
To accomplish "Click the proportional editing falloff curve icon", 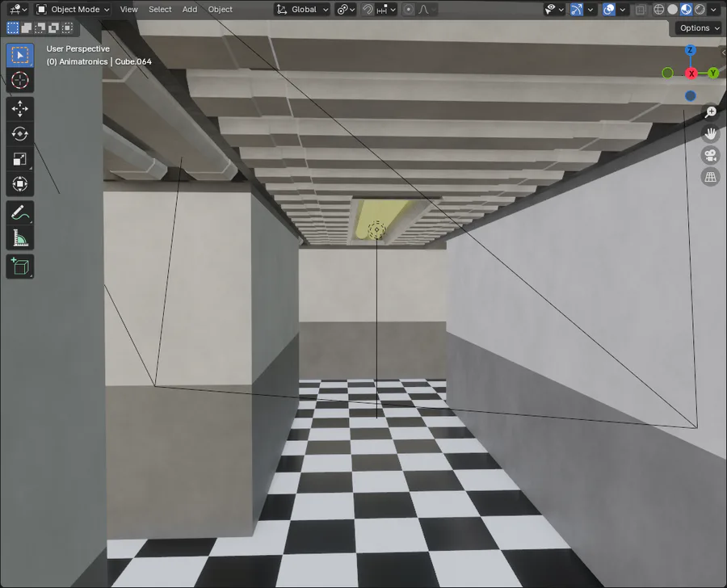I will (425, 9).
